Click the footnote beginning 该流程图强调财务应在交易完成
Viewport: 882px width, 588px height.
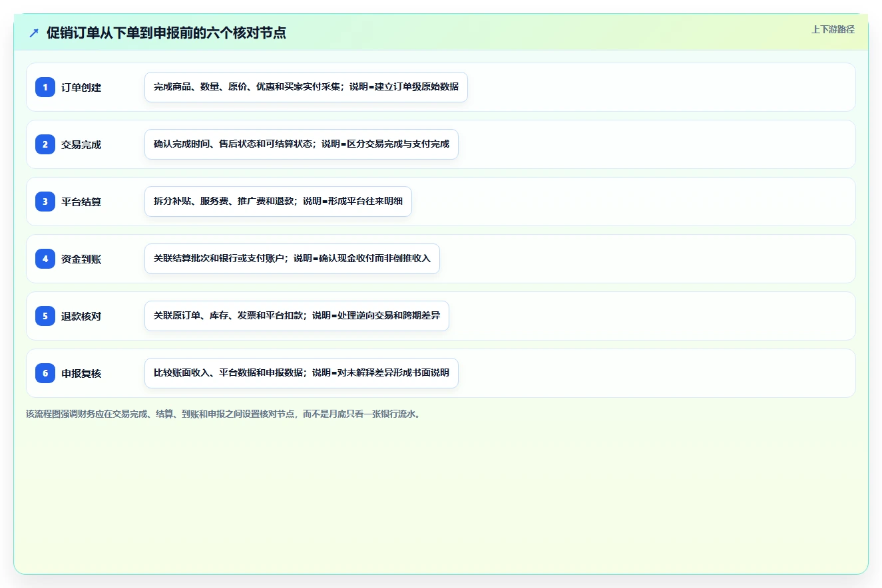coord(224,414)
